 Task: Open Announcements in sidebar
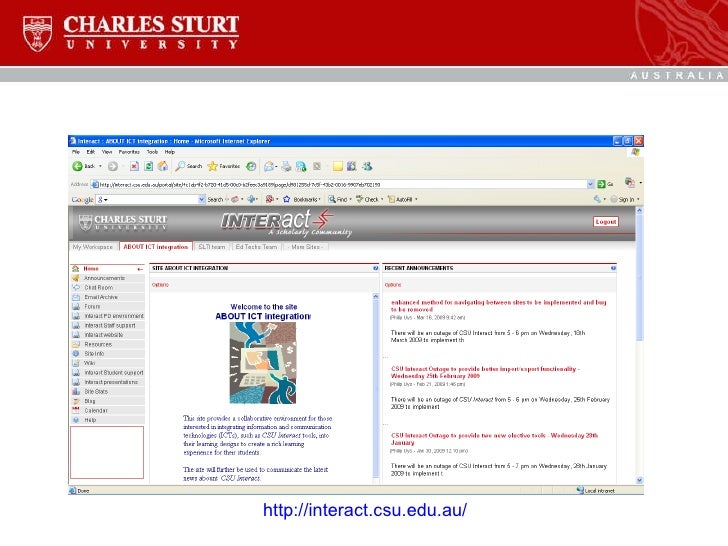click(107, 278)
